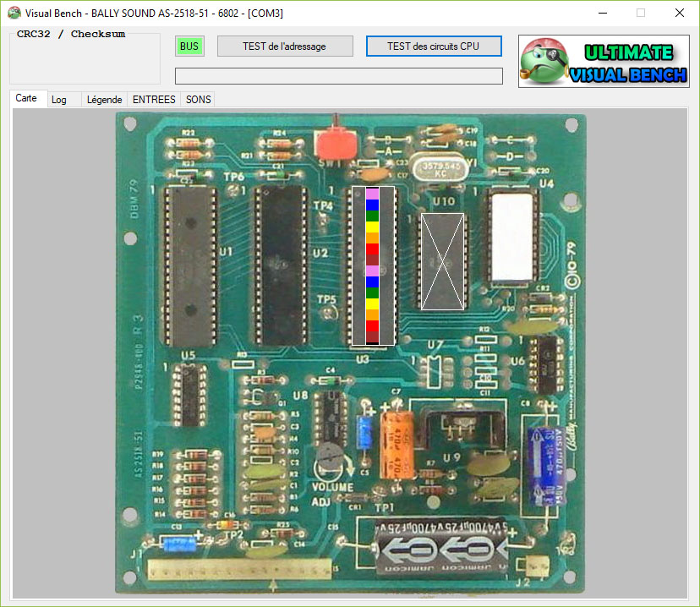This screenshot has width=700, height=607.
Task: Click the U1 chip on the board
Action: click(190, 266)
